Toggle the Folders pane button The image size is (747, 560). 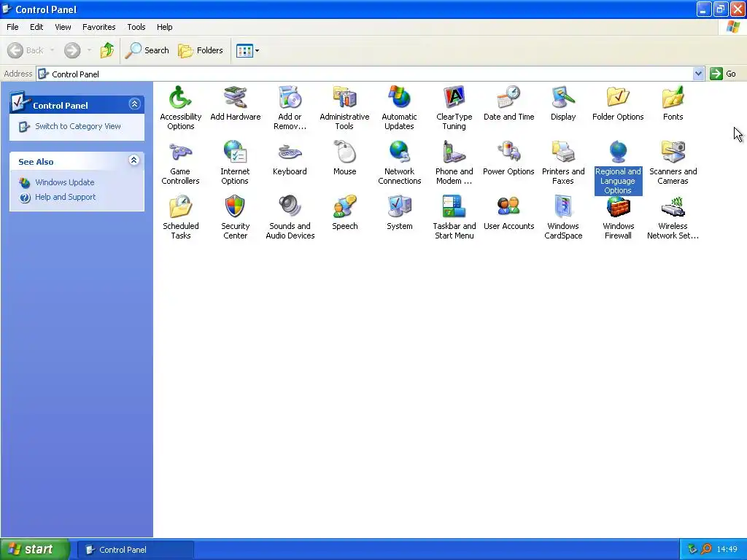click(x=201, y=50)
